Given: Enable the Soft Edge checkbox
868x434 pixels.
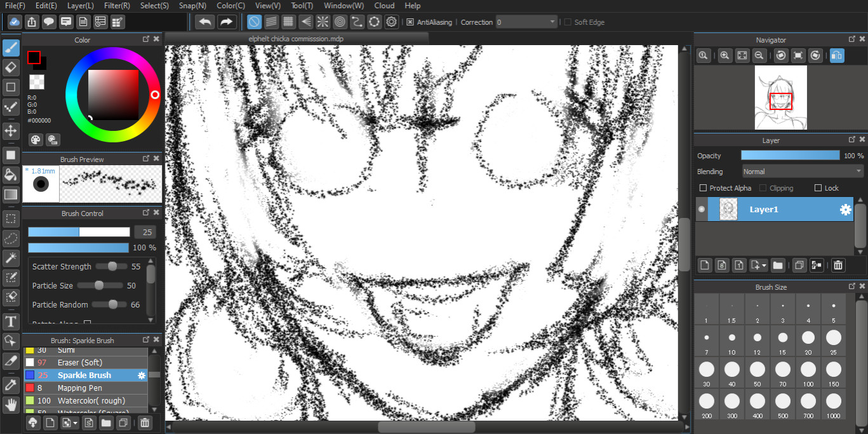Looking at the screenshot, I should [x=568, y=22].
